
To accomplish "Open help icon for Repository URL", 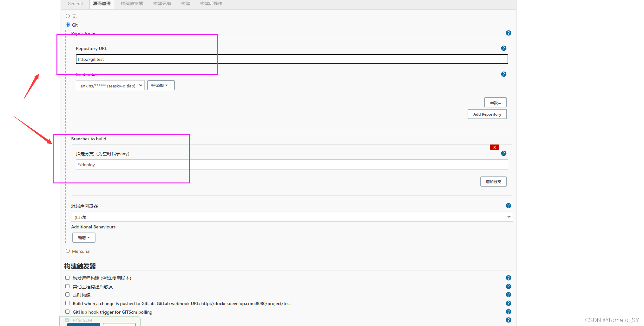I will click(503, 48).
